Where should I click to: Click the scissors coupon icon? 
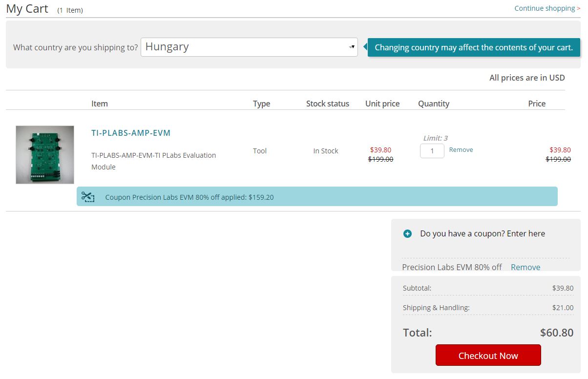click(88, 197)
